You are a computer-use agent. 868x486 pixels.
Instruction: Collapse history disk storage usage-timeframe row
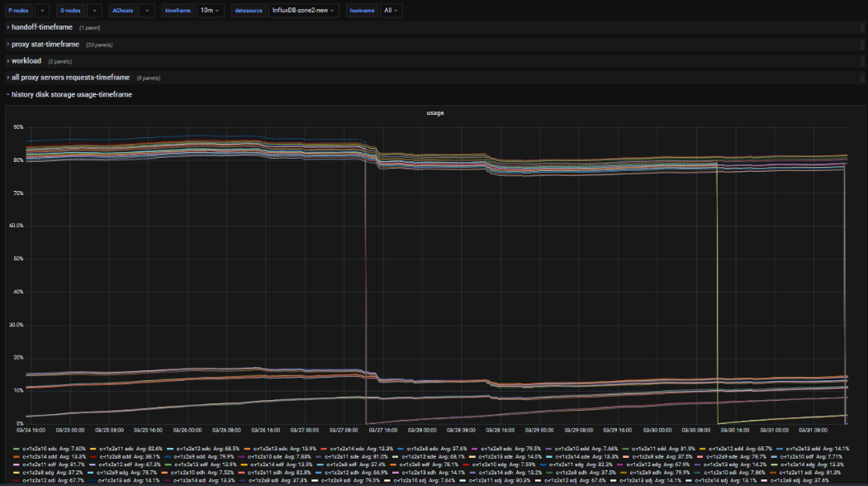pos(71,94)
